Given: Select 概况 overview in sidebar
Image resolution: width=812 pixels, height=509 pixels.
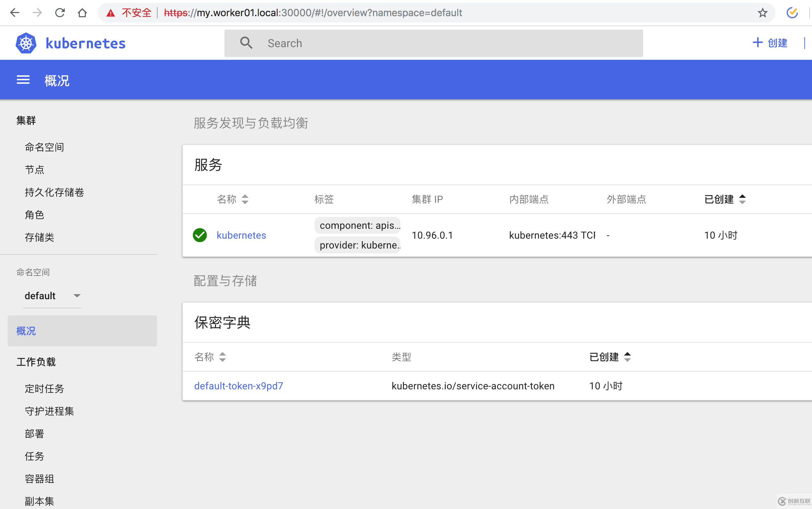Looking at the screenshot, I should [x=82, y=331].
